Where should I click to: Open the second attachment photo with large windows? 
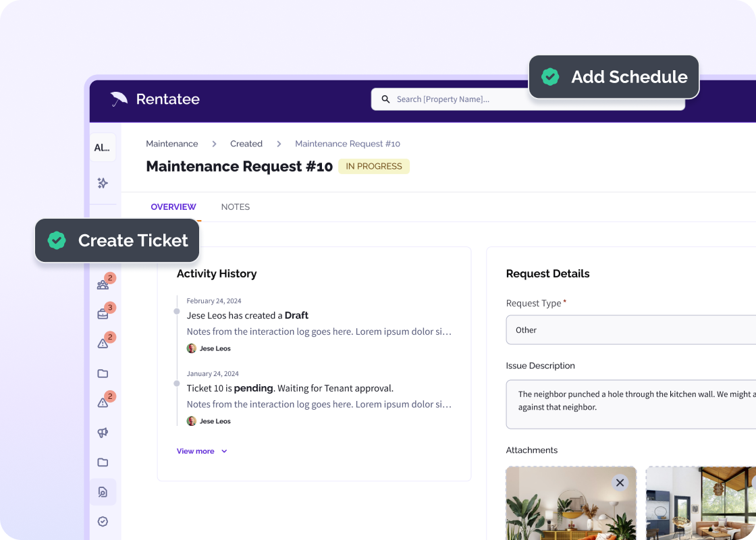point(701,504)
